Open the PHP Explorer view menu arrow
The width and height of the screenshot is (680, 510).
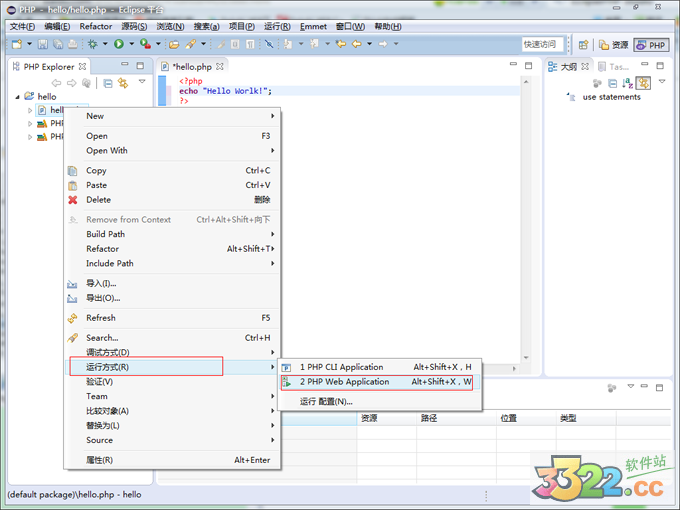142,82
